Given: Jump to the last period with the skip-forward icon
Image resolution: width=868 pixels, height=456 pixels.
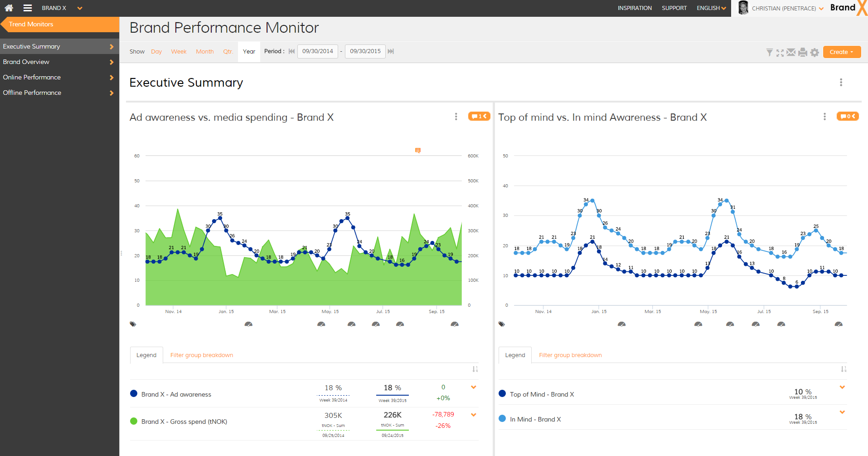Looking at the screenshot, I should (391, 51).
